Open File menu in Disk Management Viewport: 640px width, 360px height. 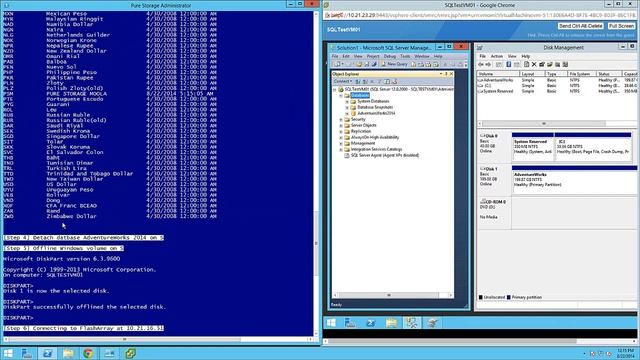click(x=482, y=56)
